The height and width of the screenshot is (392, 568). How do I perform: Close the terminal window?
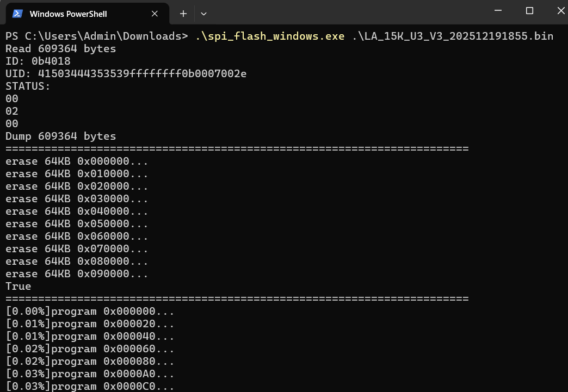(x=560, y=11)
